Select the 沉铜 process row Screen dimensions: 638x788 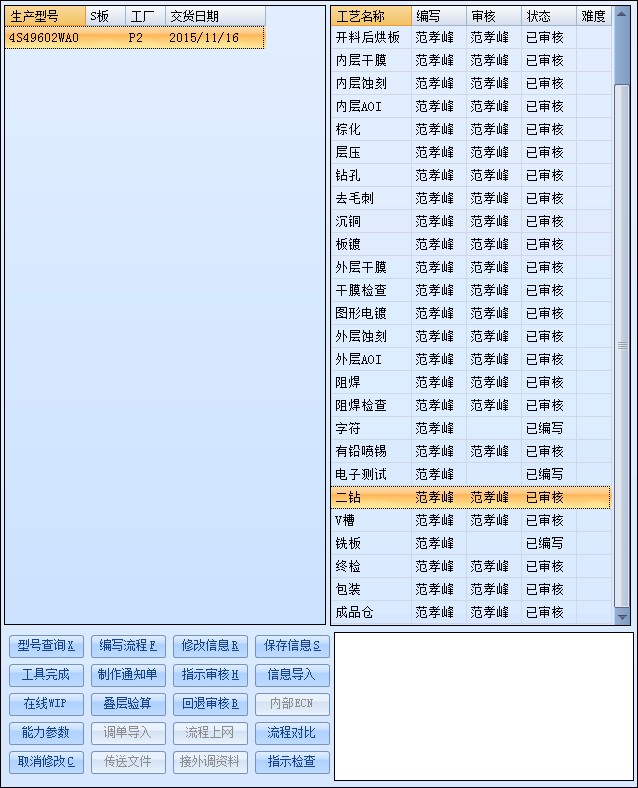click(471, 222)
